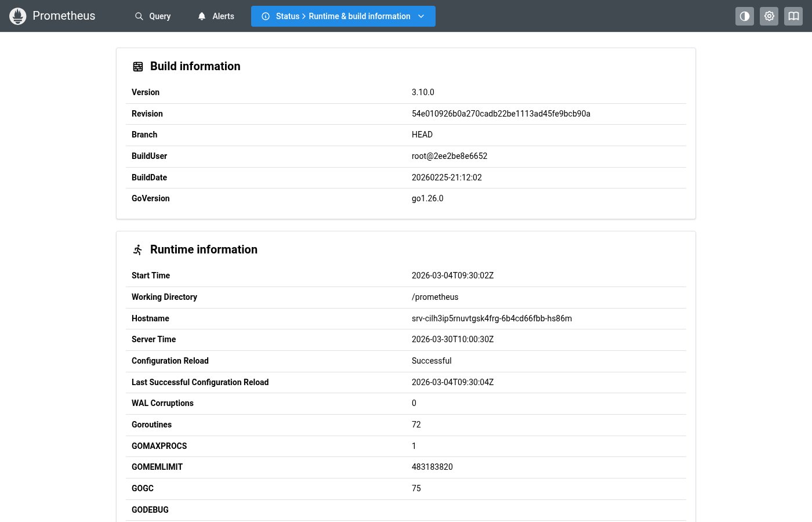Select the reload timestamp 2026-03-04T09:30:04Z
The image size is (812, 522).
click(452, 382)
